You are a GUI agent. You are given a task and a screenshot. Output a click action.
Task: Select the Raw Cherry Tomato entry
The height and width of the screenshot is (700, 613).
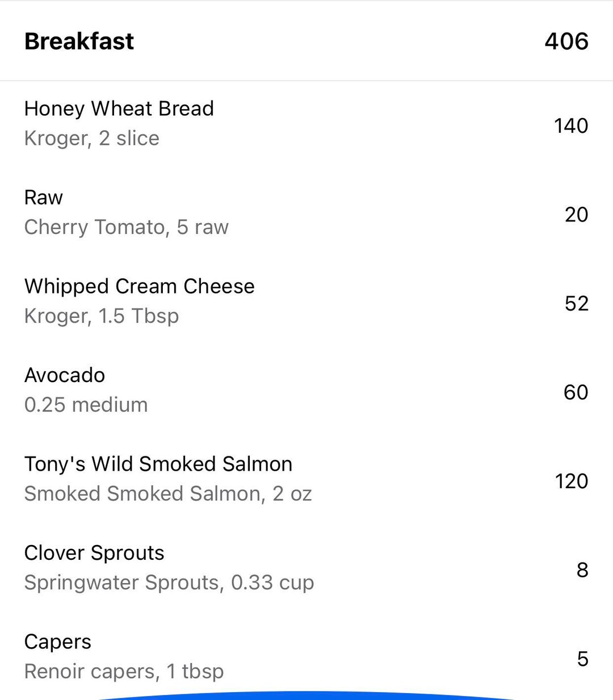(x=306, y=213)
